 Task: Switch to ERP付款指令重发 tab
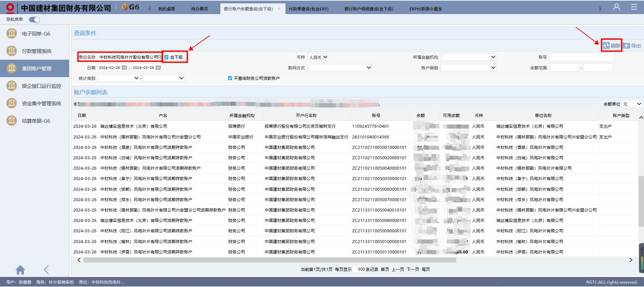(x=426, y=9)
